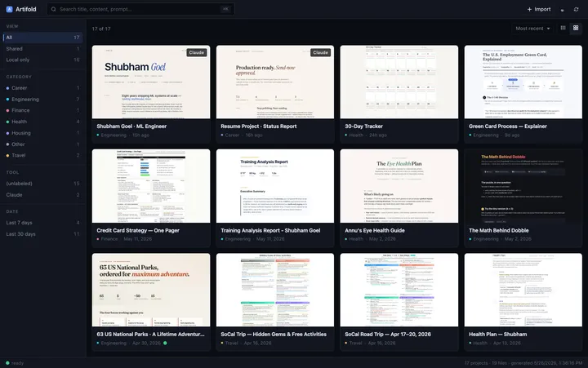Filter by Finance category
This screenshot has width=588, height=368.
tap(42, 110)
